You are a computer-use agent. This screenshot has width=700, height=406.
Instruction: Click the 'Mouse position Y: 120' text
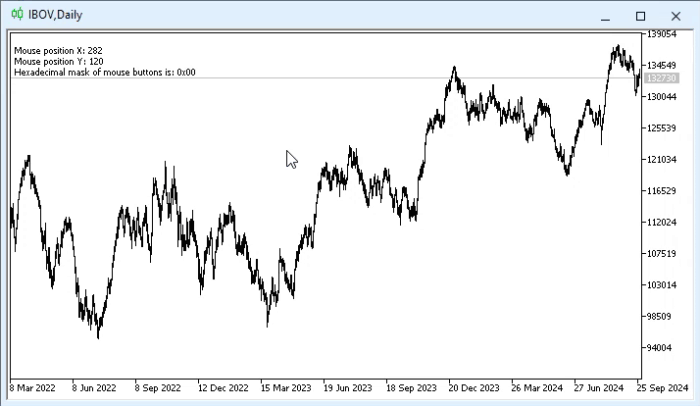coord(58,61)
